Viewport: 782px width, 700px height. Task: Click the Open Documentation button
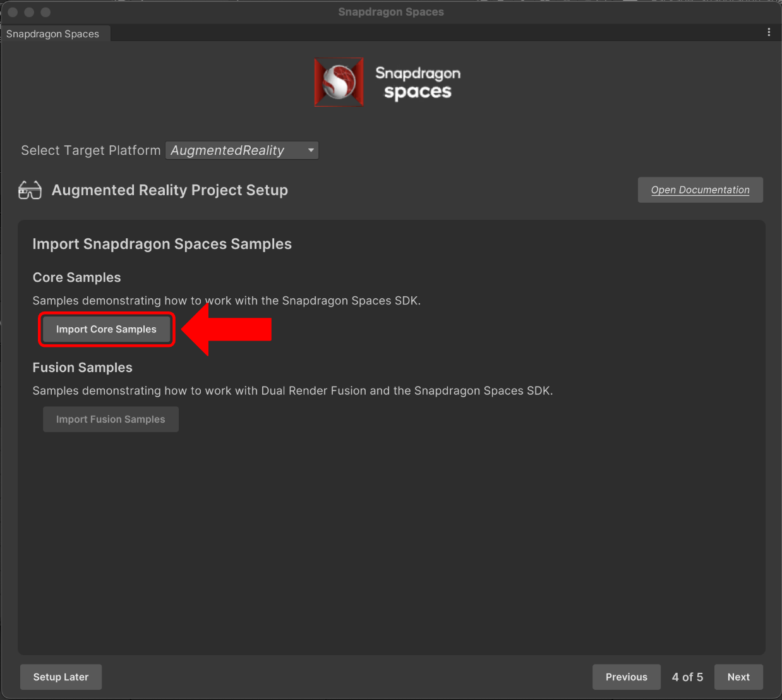pyautogui.click(x=700, y=190)
